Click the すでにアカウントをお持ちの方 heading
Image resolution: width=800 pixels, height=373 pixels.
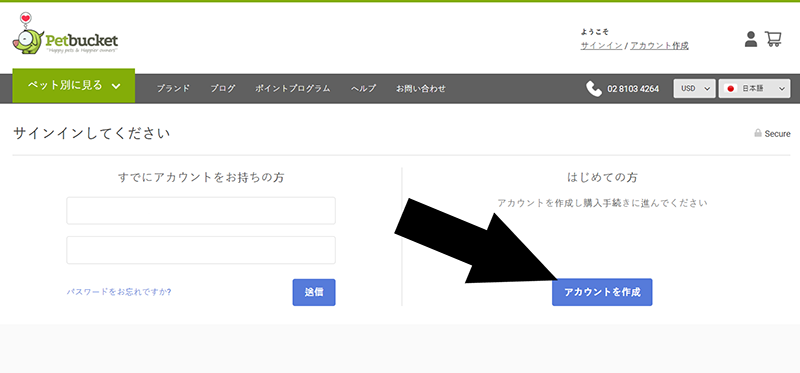[x=201, y=178]
